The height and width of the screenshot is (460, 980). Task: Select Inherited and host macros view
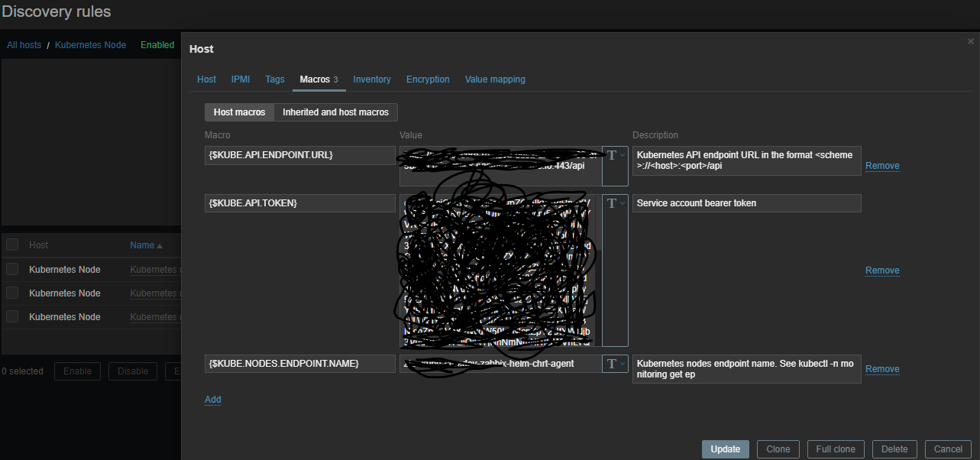(x=335, y=112)
